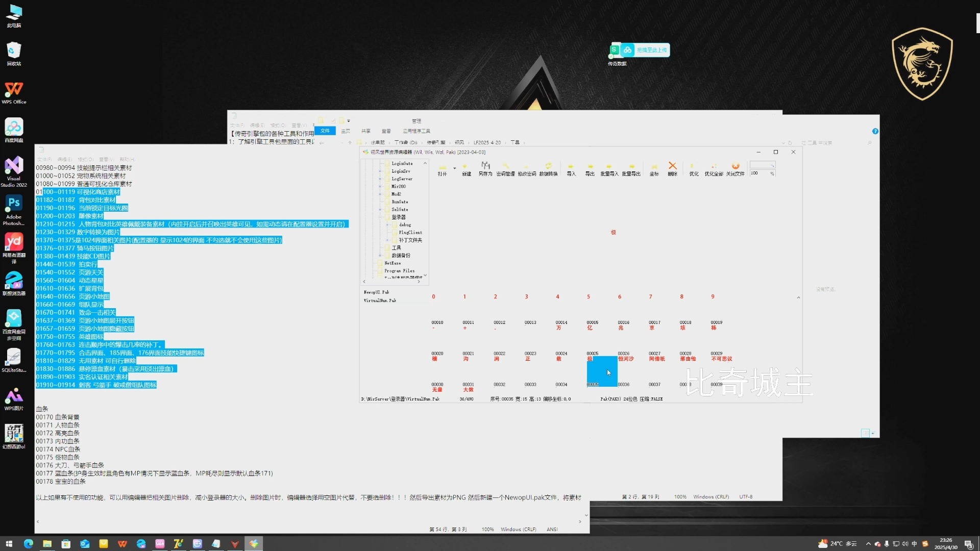Collapse the 登录器 tree folder

[x=380, y=217]
